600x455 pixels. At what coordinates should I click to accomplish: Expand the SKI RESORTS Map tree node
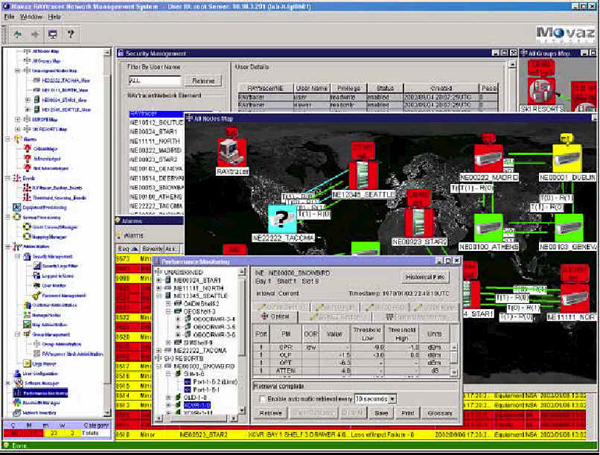pyautogui.click(x=17, y=129)
